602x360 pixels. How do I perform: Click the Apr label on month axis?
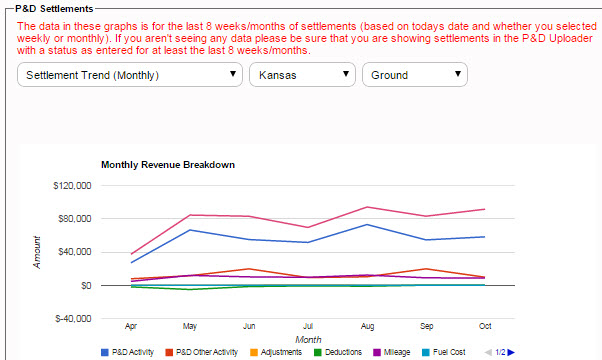(x=131, y=326)
